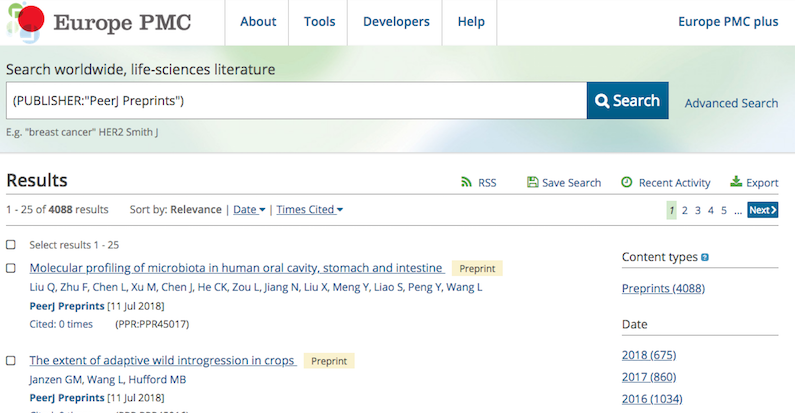The image size is (795, 413).
Task: Click the search query input field
Action: pos(297,101)
